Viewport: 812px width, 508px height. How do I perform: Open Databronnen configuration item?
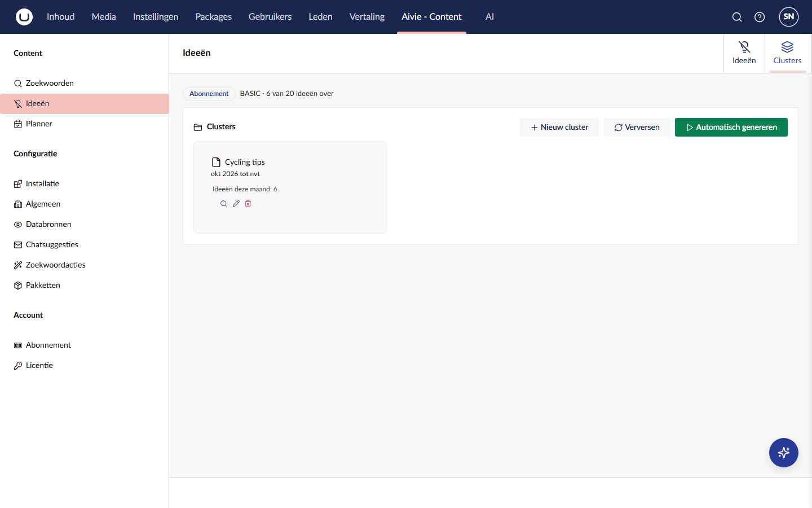[85, 225]
